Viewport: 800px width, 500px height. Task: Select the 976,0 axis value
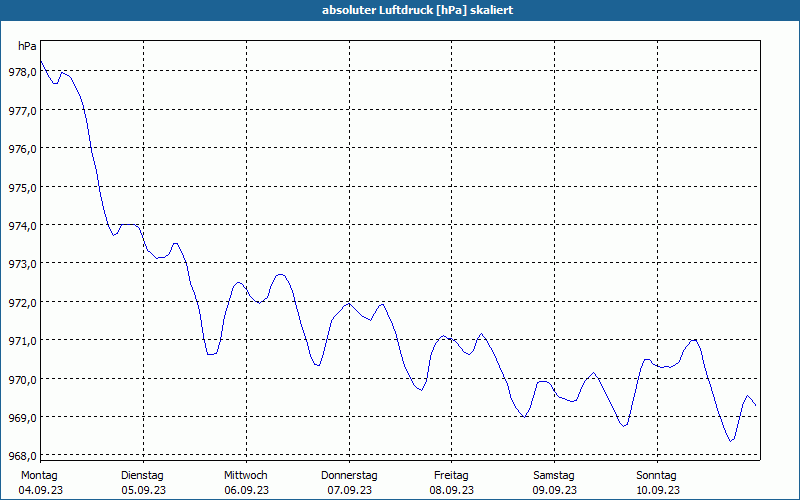[x=23, y=149]
